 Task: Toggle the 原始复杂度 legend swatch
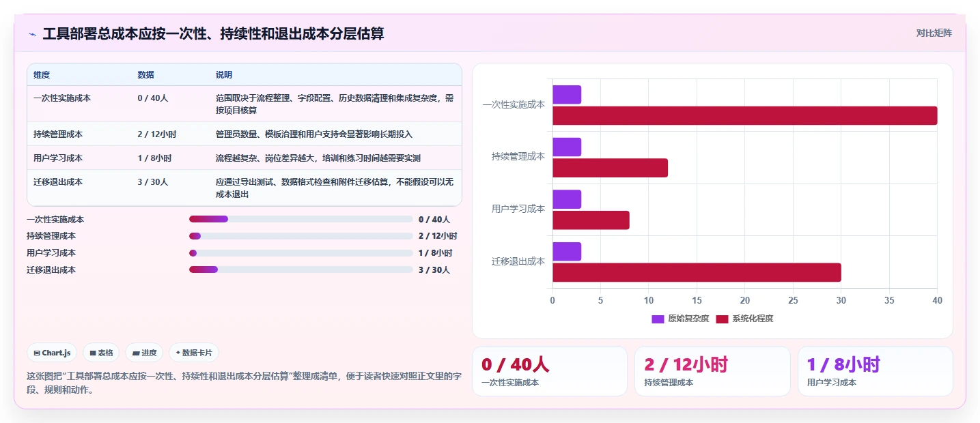[658, 319]
